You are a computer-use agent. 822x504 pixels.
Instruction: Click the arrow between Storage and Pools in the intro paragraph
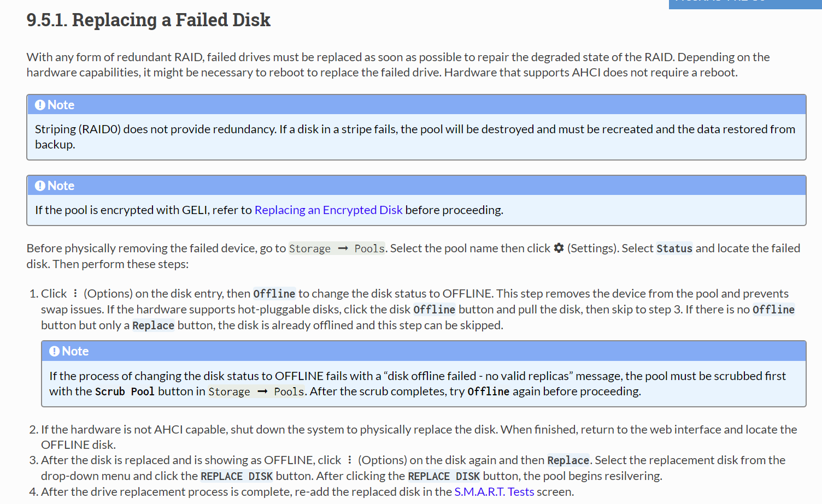click(x=343, y=248)
